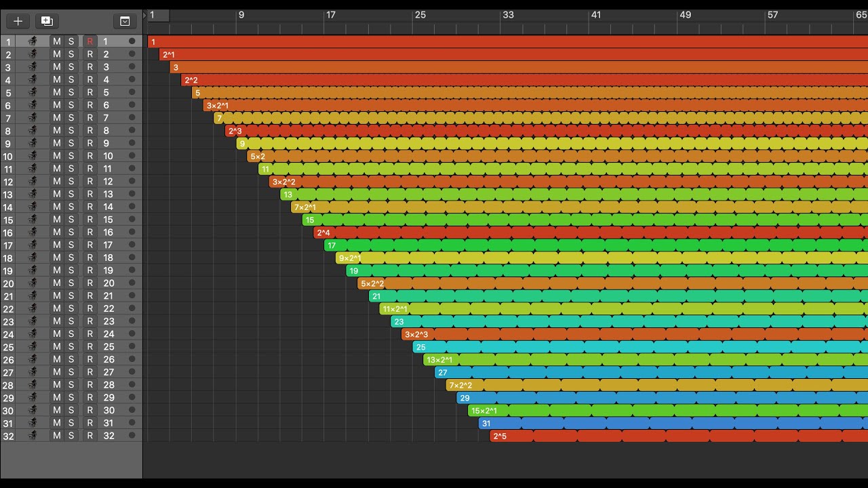Select the instrument icon on track 1
This screenshot has height=488, width=868.
33,41
